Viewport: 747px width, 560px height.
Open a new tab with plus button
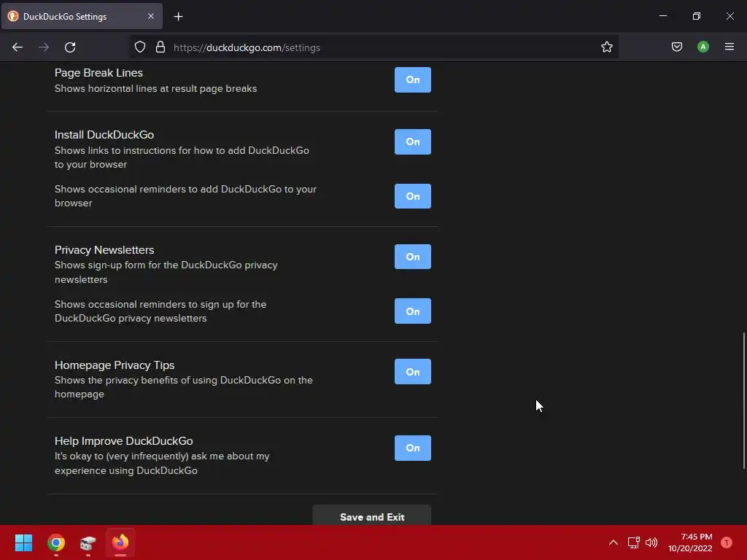tap(178, 17)
